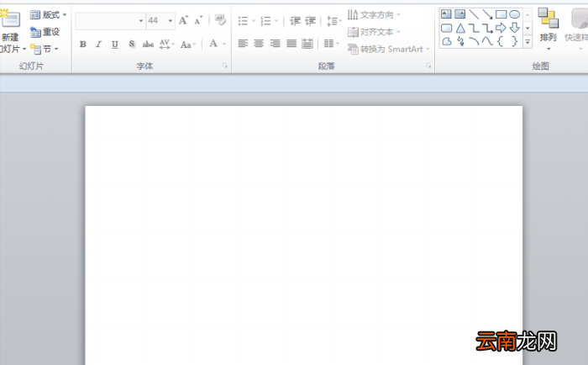The width and height of the screenshot is (588, 365).
Task: Open the line spacing menu
Action: (x=333, y=21)
